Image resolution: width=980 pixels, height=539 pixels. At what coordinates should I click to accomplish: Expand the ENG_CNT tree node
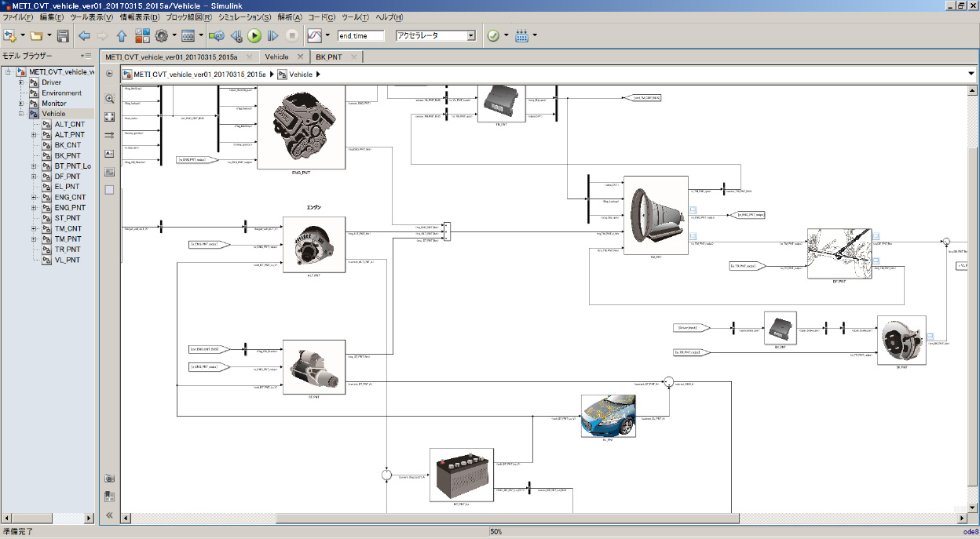34,197
